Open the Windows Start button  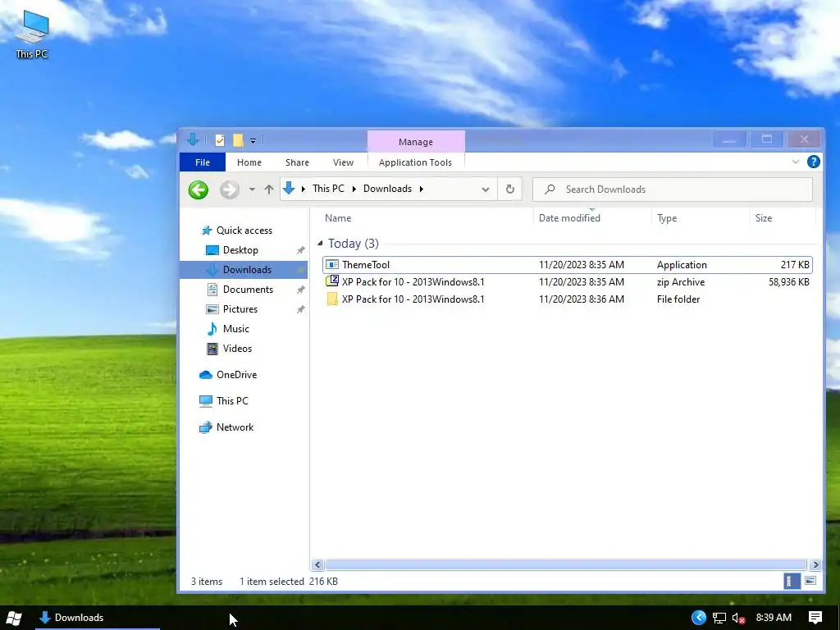pyautogui.click(x=14, y=619)
